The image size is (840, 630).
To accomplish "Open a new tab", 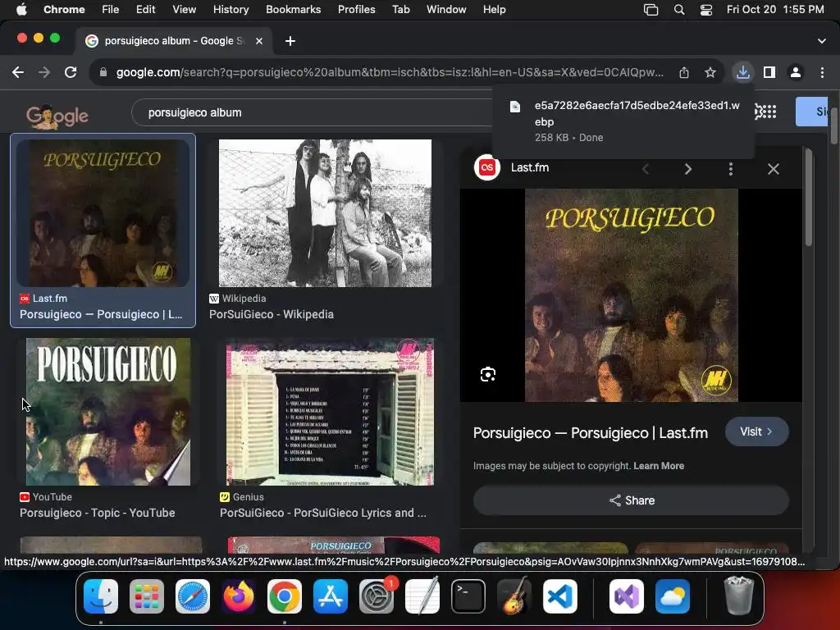I will click(290, 41).
